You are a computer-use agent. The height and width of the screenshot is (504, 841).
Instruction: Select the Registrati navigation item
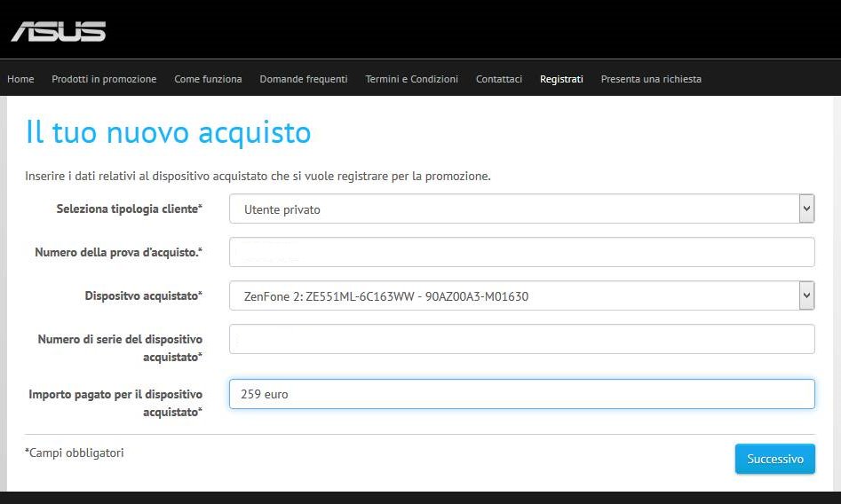coord(561,79)
